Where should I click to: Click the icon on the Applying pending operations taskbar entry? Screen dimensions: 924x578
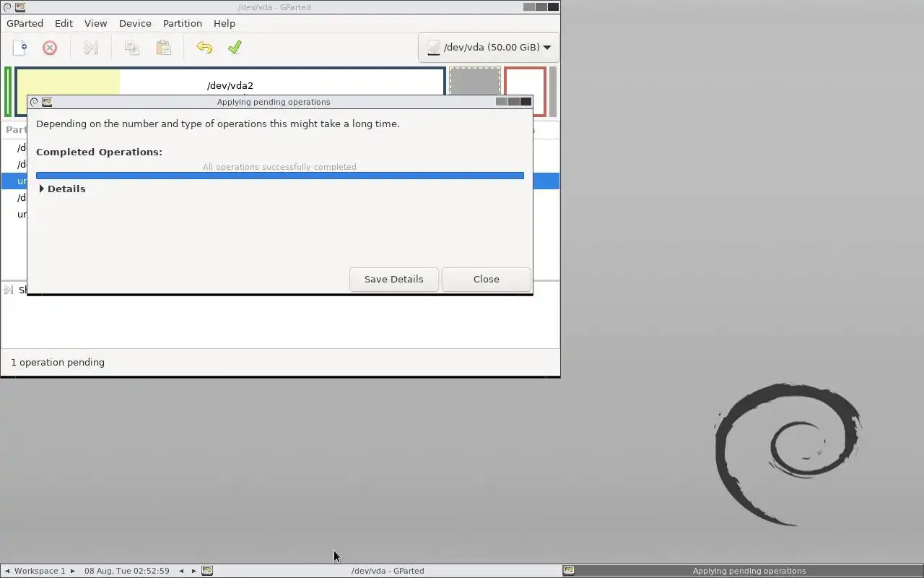click(x=569, y=571)
